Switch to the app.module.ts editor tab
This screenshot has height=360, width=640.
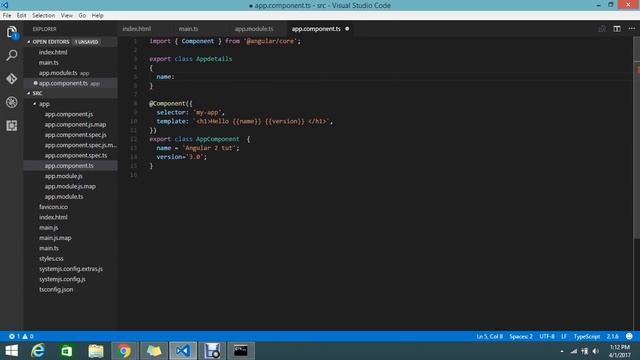pos(254,29)
